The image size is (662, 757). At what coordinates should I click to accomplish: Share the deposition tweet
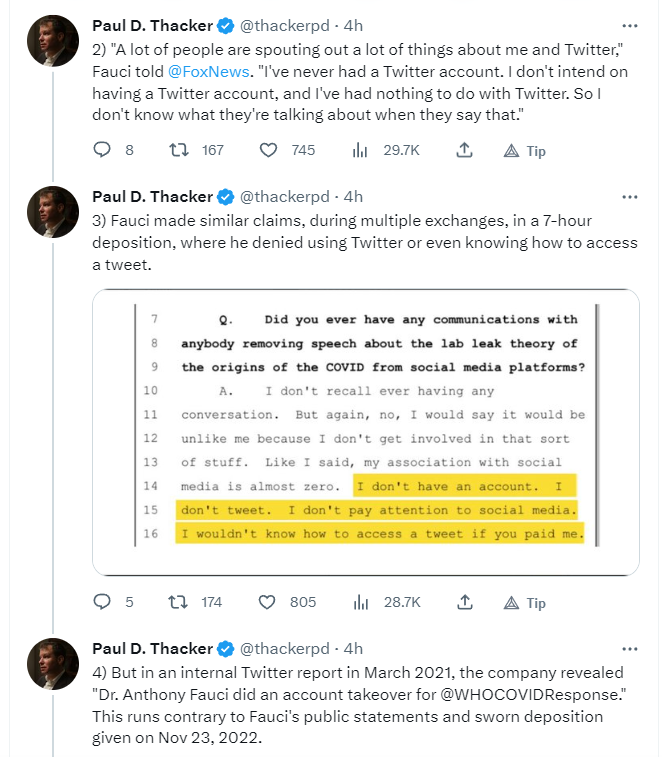[x=464, y=602]
